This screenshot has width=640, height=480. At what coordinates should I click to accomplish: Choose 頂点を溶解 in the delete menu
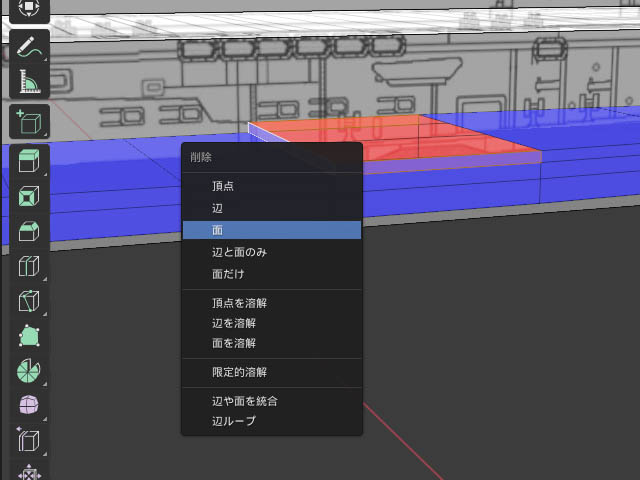[272, 303]
